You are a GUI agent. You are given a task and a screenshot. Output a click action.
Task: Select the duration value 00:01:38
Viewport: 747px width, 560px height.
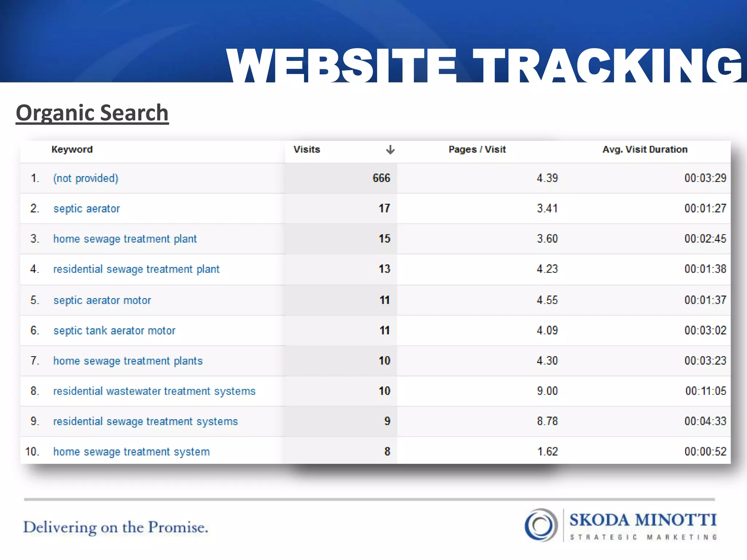point(705,269)
